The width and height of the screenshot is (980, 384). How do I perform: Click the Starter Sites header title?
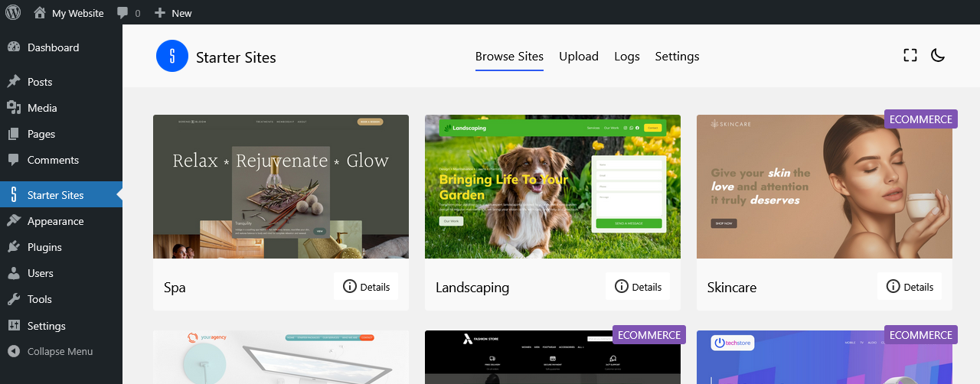pyautogui.click(x=236, y=57)
